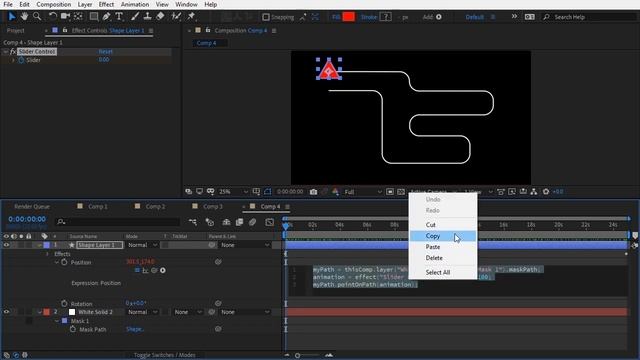
Task: Click the timeline layer search field
Action: click(117, 222)
